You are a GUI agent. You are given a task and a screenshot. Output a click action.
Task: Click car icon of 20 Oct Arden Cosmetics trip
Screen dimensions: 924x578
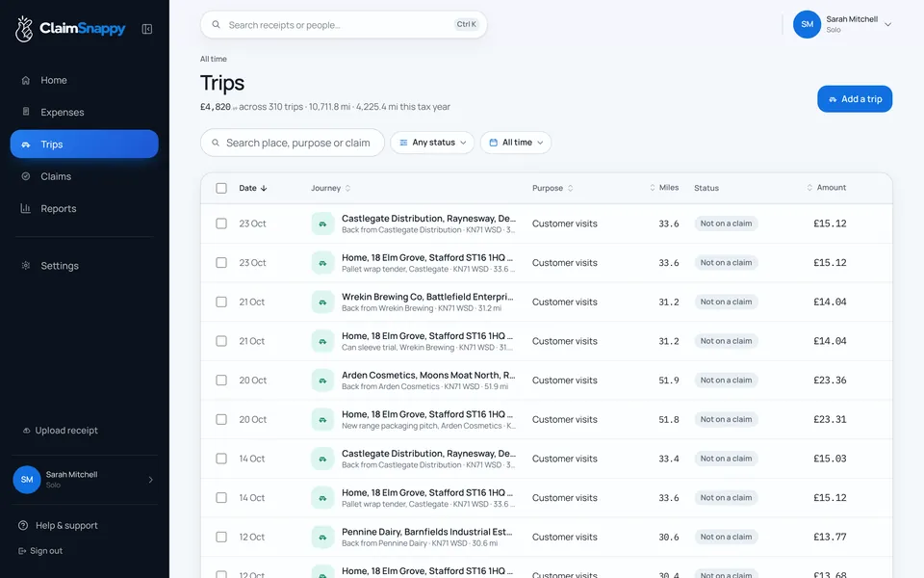[x=323, y=381]
